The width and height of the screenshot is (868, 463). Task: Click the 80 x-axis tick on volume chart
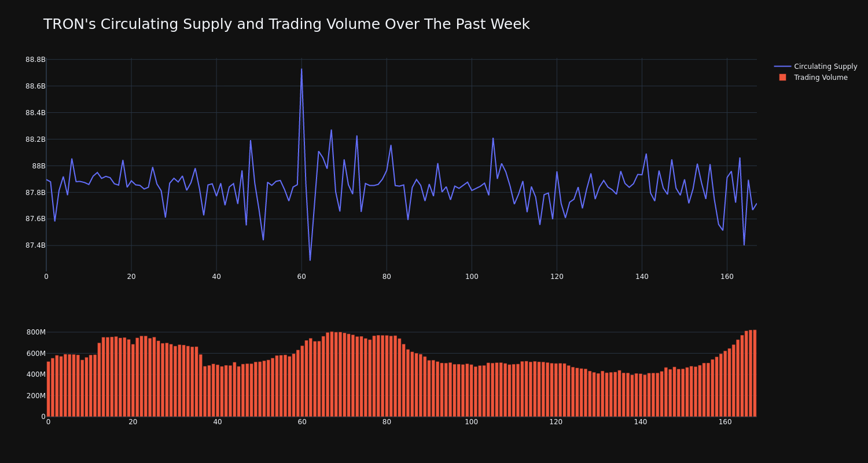(x=387, y=422)
